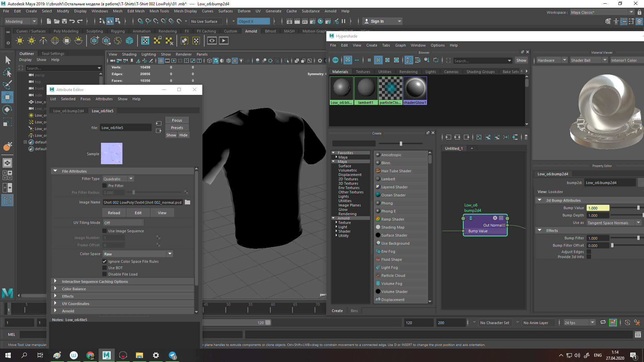Select shaderGlow1 material swatch
Screen dimensions: 644x362
(415, 91)
